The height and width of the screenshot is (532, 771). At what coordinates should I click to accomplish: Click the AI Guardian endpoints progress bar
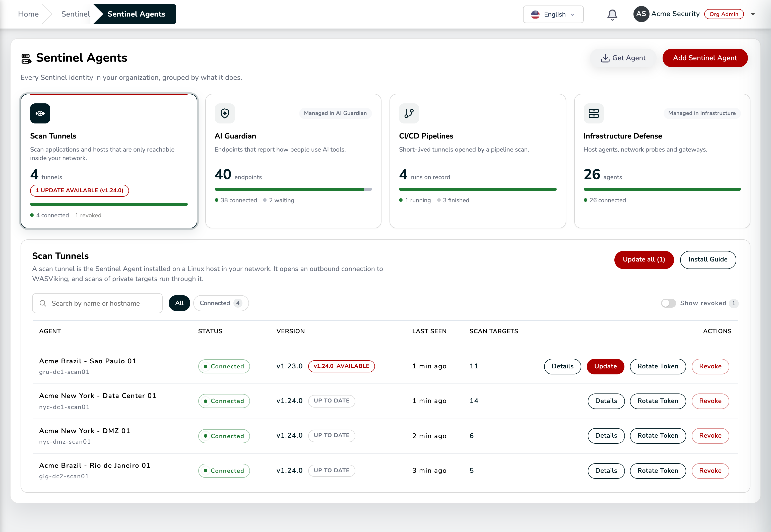point(293,189)
